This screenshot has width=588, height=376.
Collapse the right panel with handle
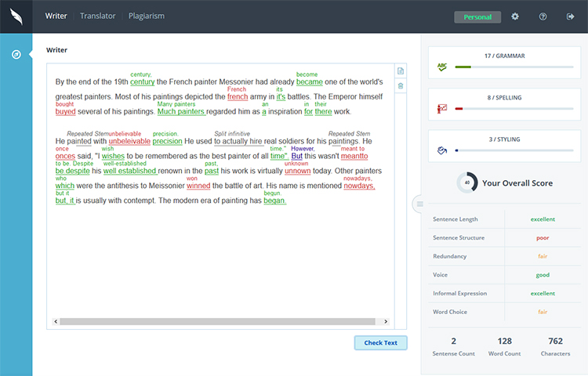[x=419, y=204]
